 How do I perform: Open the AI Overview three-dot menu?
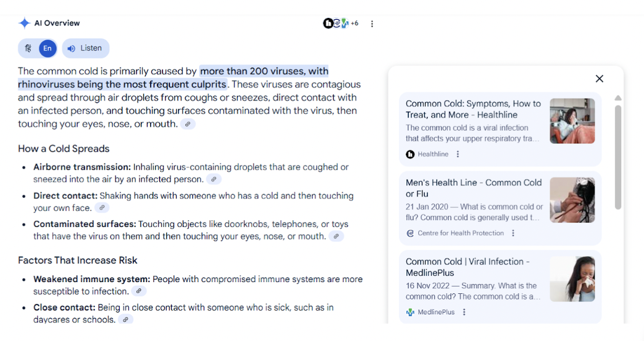click(x=372, y=24)
